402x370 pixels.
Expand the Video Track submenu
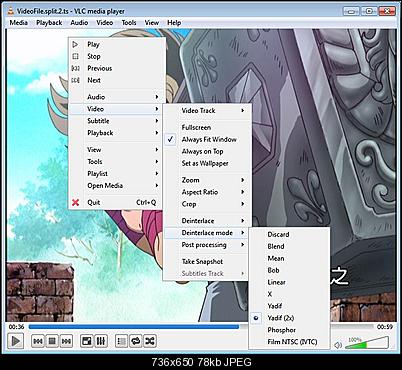[x=206, y=111]
